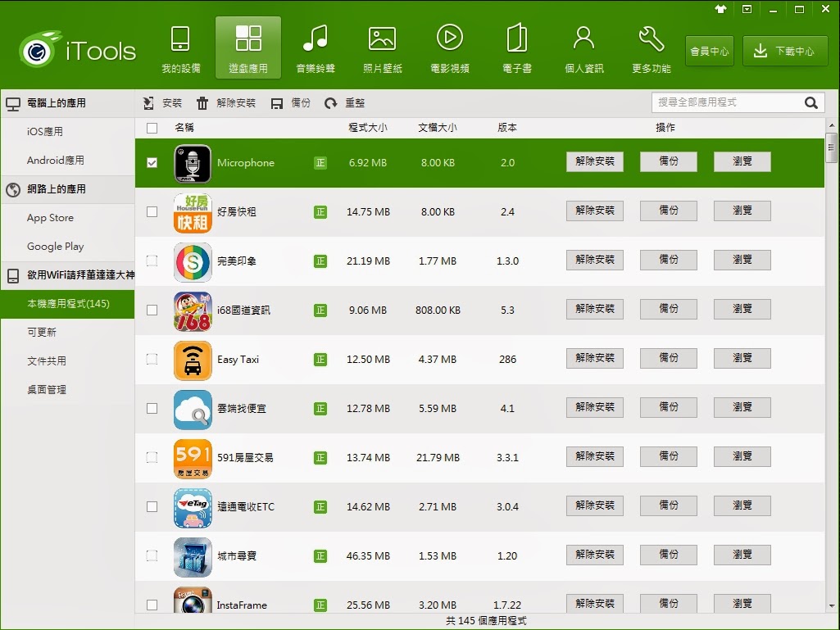Image resolution: width=840 pixels, height=630 pixels.
Task: Select the header checkbox above the app list
Action: [x=152, y=129]
